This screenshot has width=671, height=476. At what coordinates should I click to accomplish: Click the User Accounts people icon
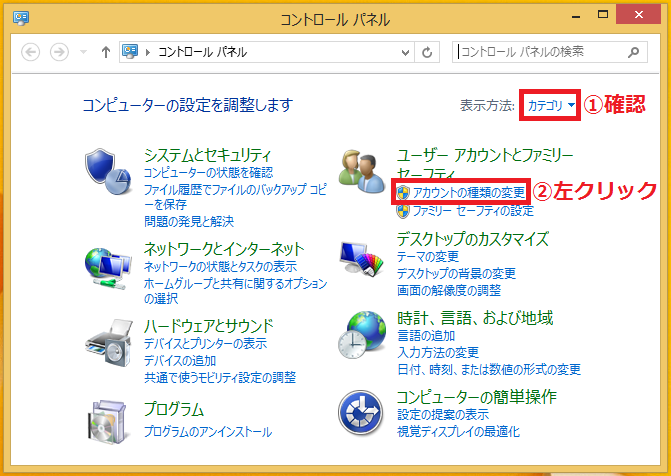point(362,172)
